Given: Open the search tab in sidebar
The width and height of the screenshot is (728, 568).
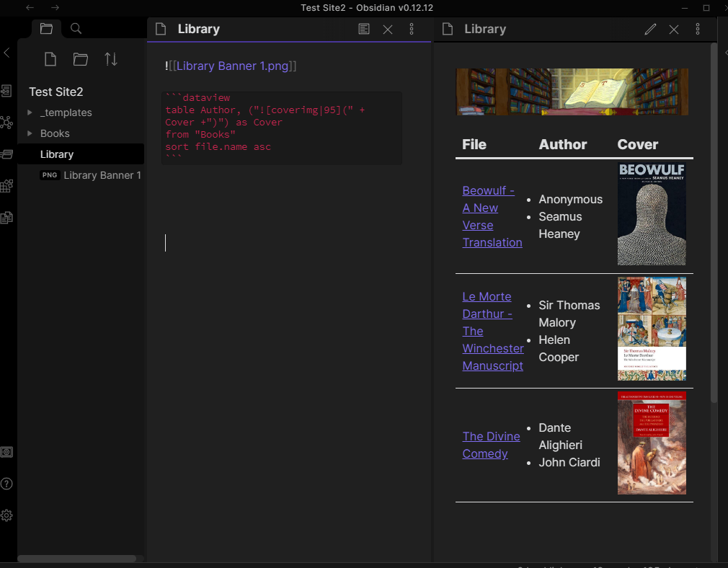Looking at the screenshot, I should pos(76,29).
